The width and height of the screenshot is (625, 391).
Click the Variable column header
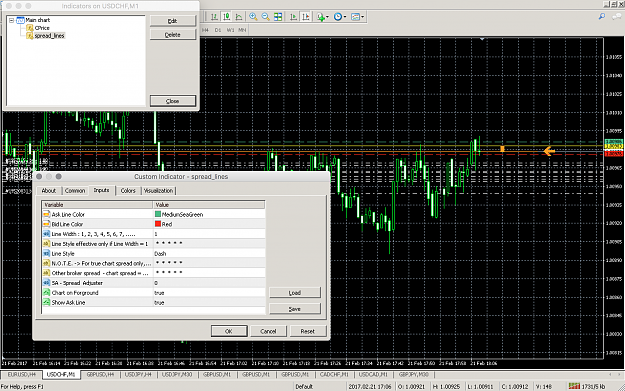[98, 204]
